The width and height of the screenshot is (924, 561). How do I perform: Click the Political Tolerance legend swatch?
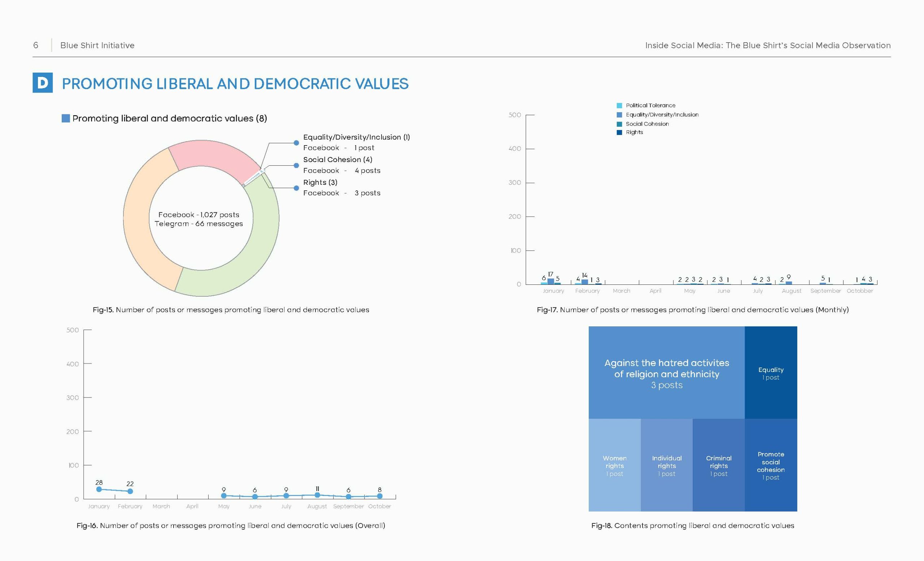click(619, 106)
